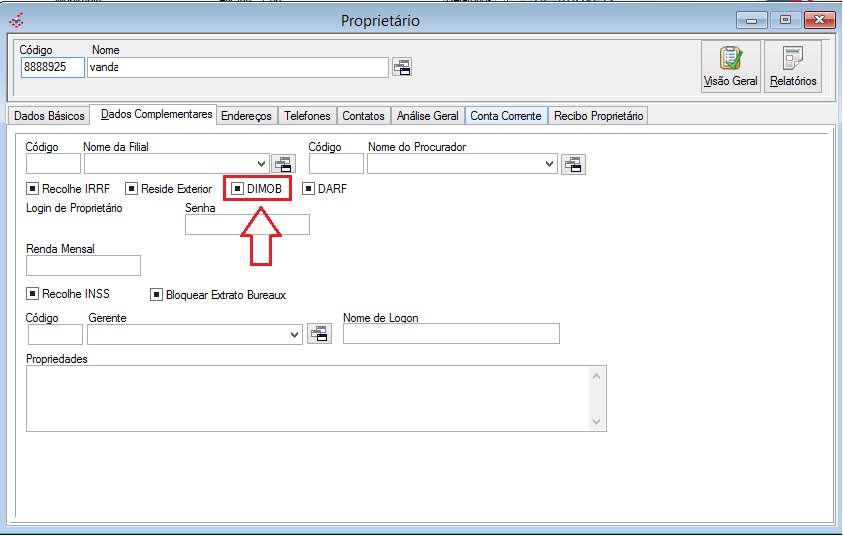The height and width of the screenshot is (536, 843).
Task: Click the lookup icon beside Nome field
Action: (402, 67)
